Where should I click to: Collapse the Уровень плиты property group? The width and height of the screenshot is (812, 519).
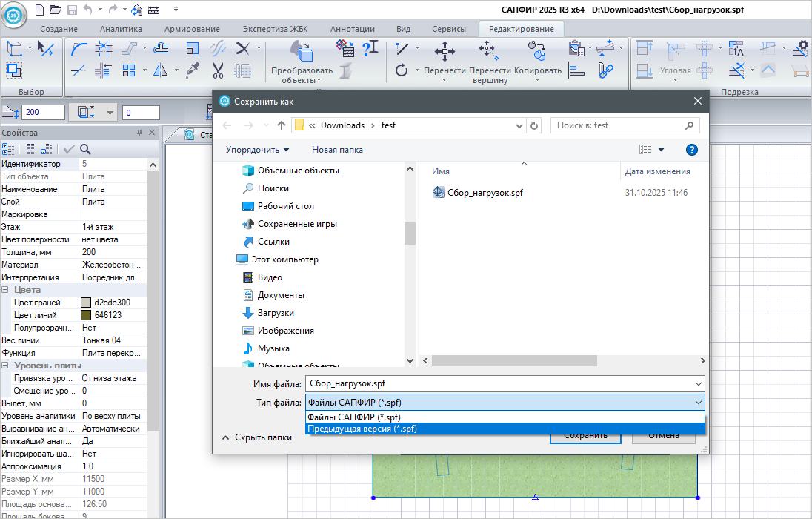point(5,366)
